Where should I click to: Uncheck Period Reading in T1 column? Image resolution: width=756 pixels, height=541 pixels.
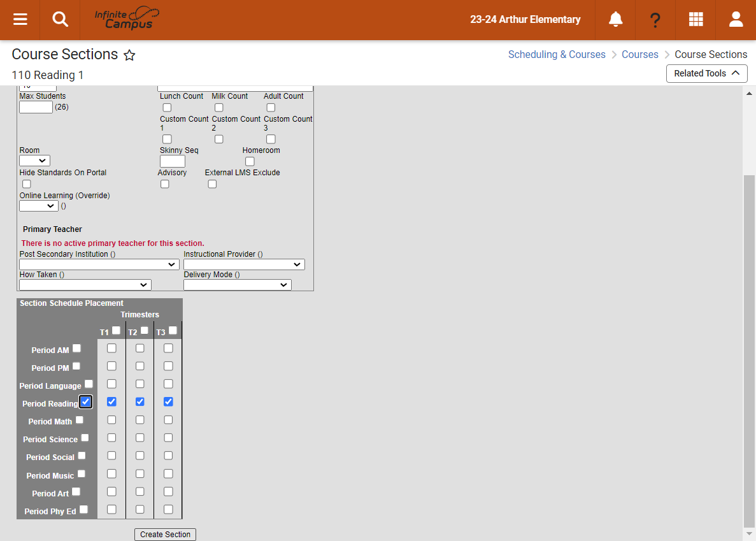[x=111, y=401]
